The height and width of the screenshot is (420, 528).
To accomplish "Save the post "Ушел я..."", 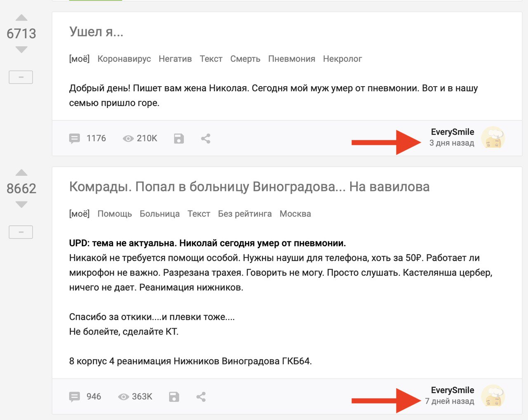I will tap(179, 139).
